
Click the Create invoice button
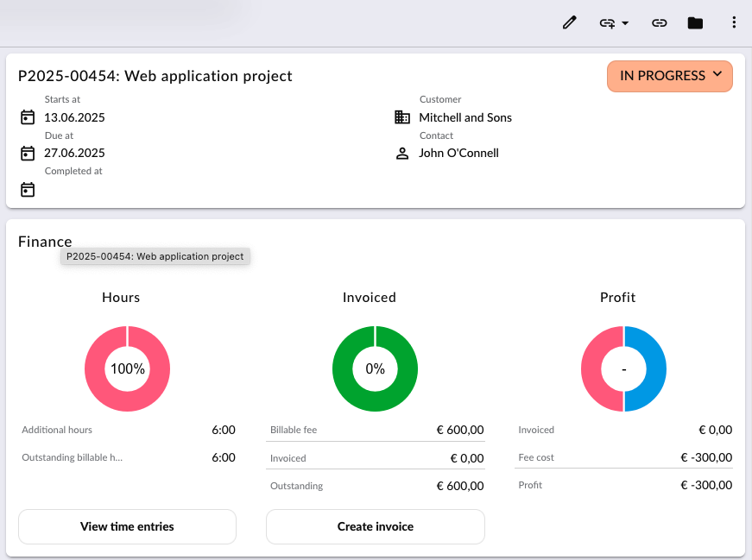pyautogui.click(x=375, y=526)
